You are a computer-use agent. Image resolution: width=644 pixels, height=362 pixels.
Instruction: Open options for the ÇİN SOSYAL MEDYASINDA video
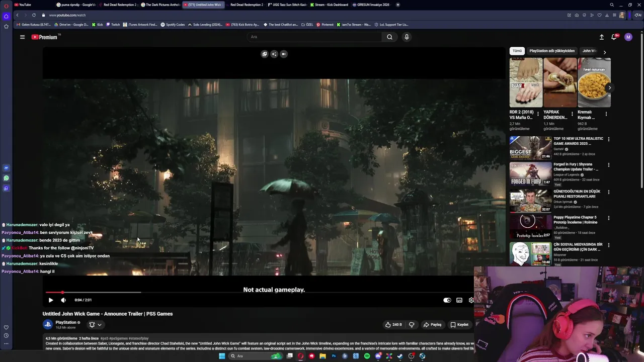click(608, 245)
